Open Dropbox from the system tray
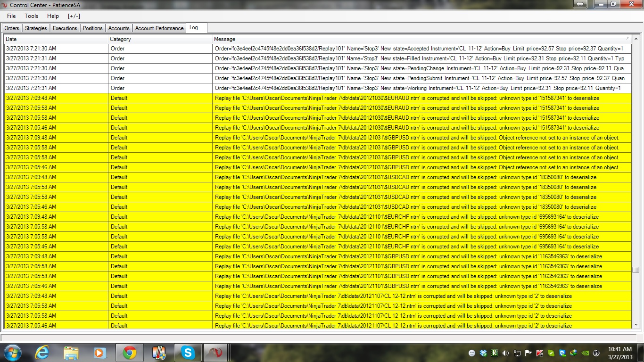Viewport: 644px width, 362px height. coord(483,353)
